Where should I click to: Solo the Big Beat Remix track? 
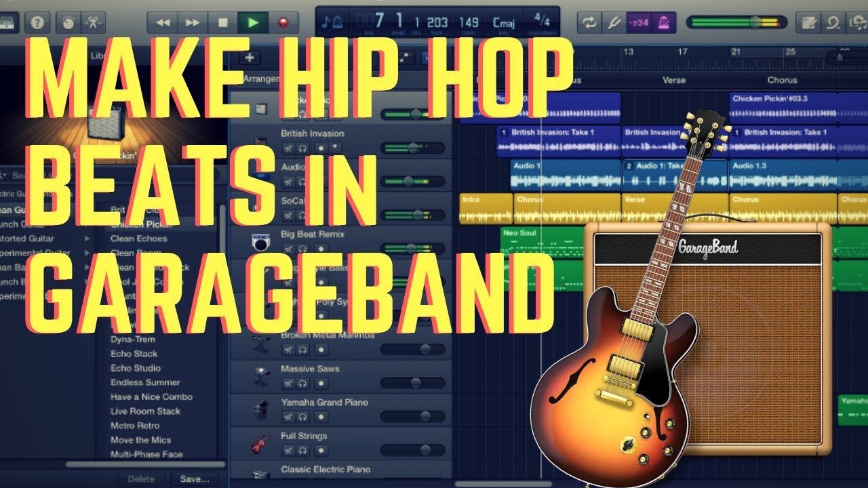point(303,248)
